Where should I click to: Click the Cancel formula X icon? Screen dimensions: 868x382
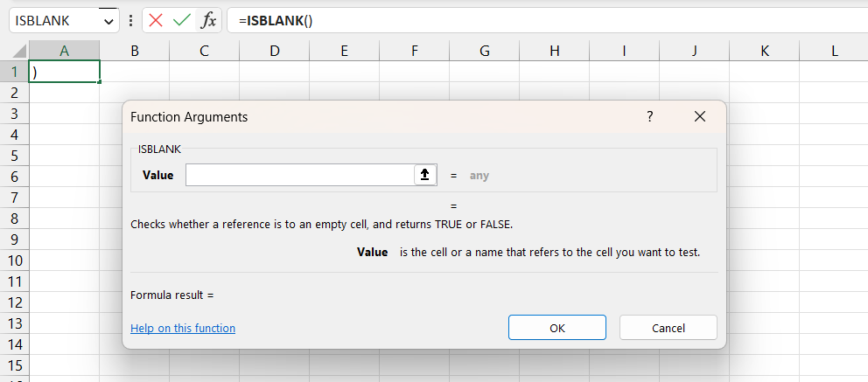157,20
